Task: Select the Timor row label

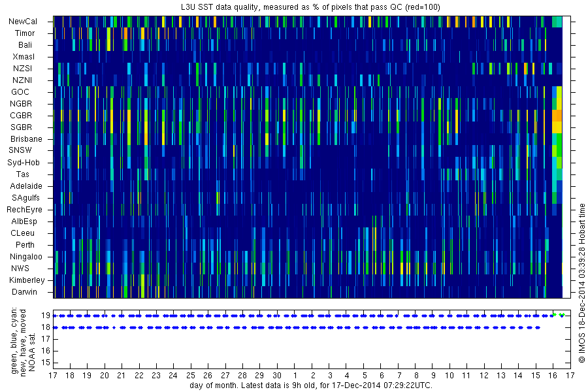Action: [x=25, y=33]
